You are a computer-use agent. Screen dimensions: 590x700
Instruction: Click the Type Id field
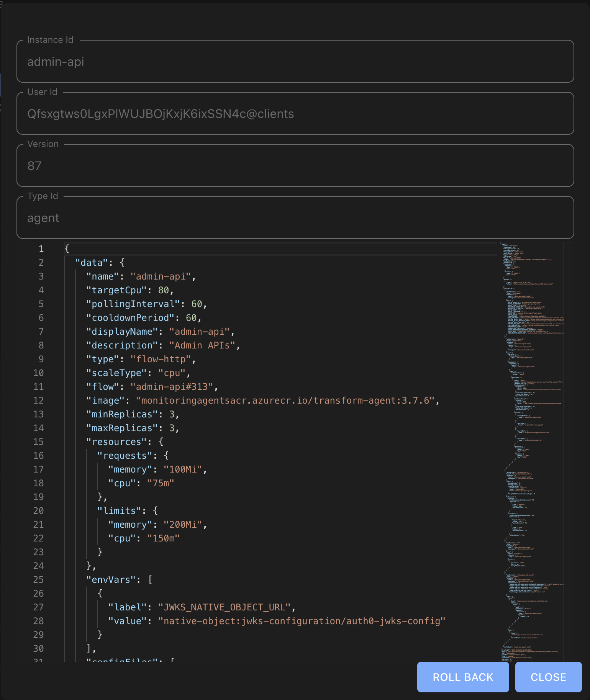tap(295, 218)
